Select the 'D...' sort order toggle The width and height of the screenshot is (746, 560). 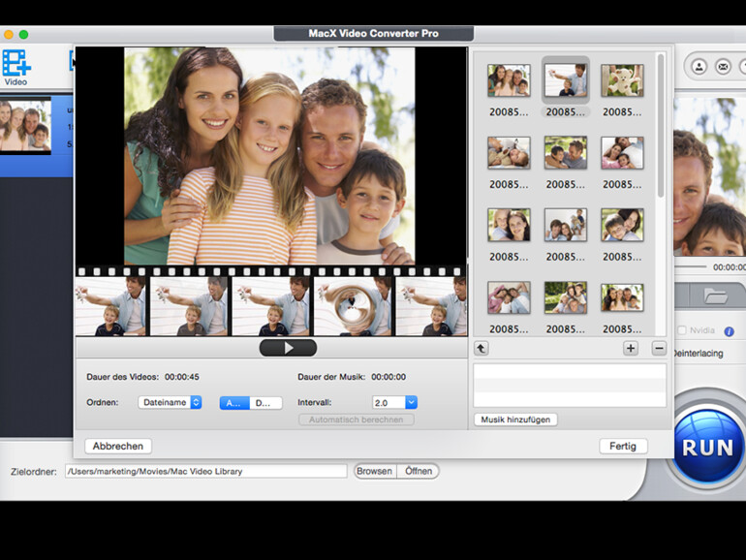pyautogui.click(x=264, y=403)
